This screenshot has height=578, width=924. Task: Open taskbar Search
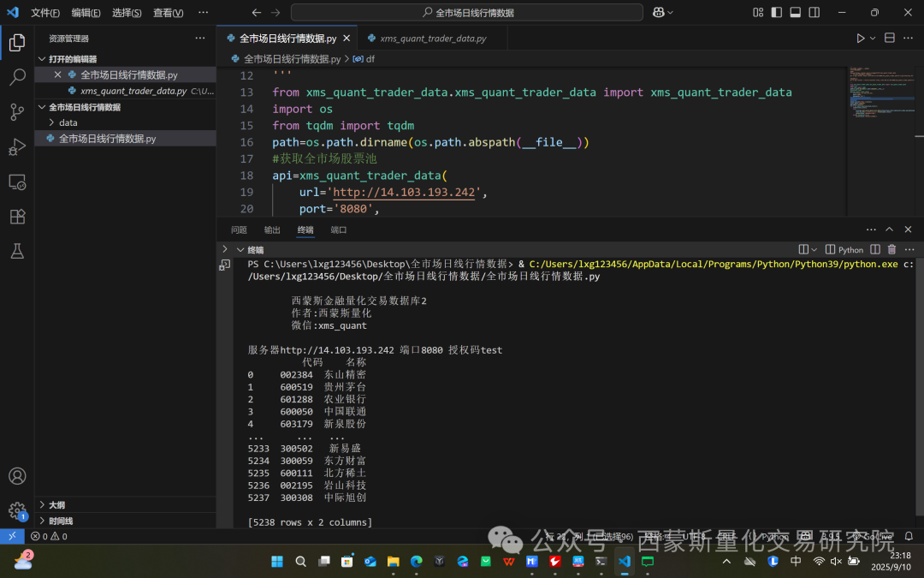click(300, 561)
